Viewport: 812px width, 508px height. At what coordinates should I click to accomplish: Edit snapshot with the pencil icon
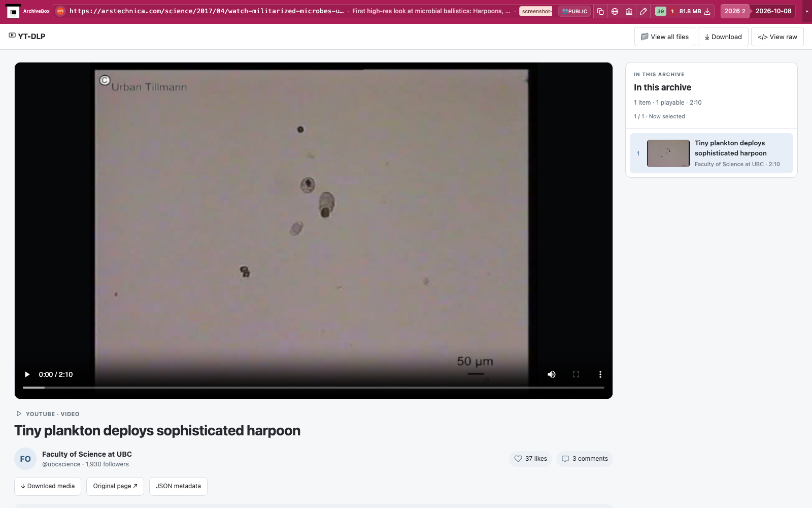point(643,11)
